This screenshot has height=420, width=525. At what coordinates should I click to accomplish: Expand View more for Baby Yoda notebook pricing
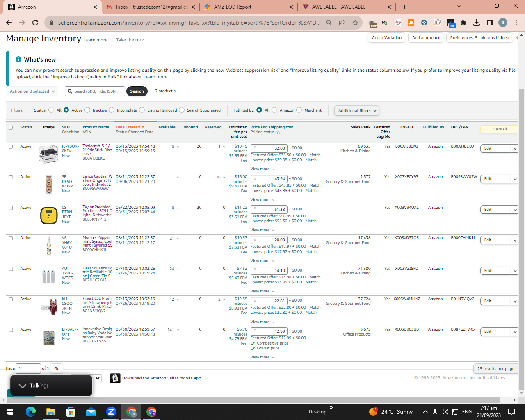click(x=262, y=357)
